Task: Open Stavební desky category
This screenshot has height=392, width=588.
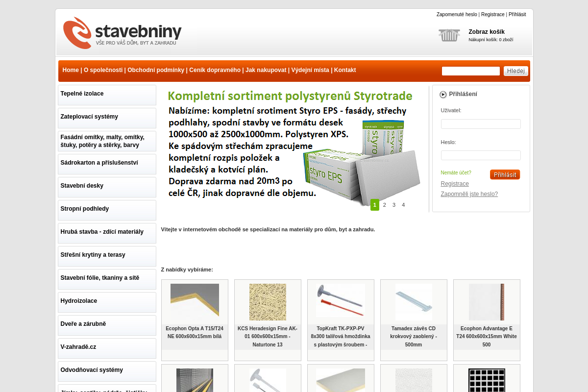Action: tap(107, 187)
